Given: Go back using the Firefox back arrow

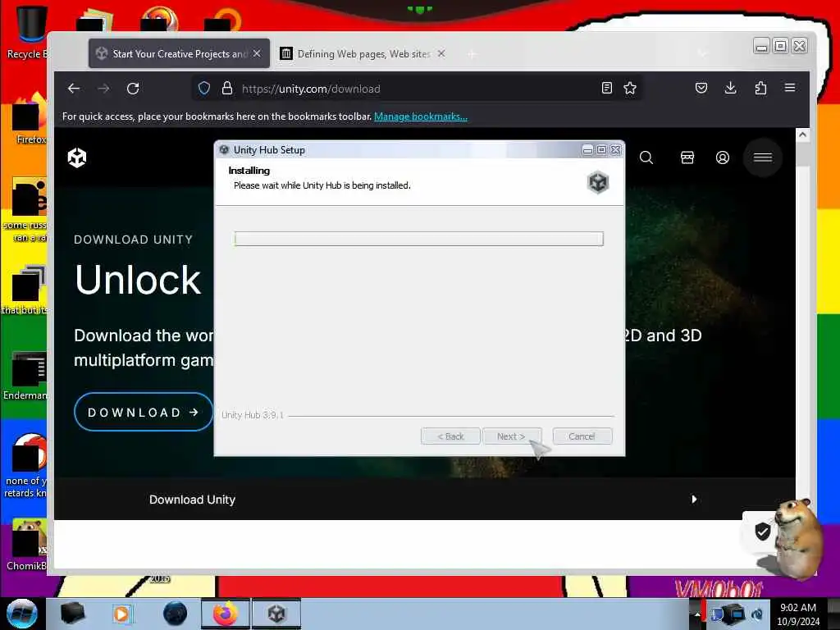Looking at the screenshot, I should [x=73, y=89].
